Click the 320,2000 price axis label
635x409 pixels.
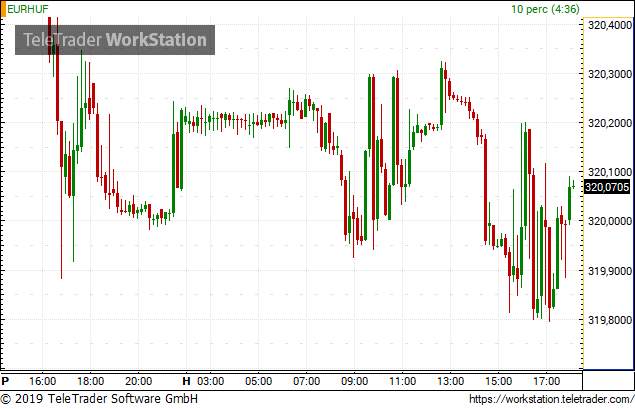[x=609, y=123]
